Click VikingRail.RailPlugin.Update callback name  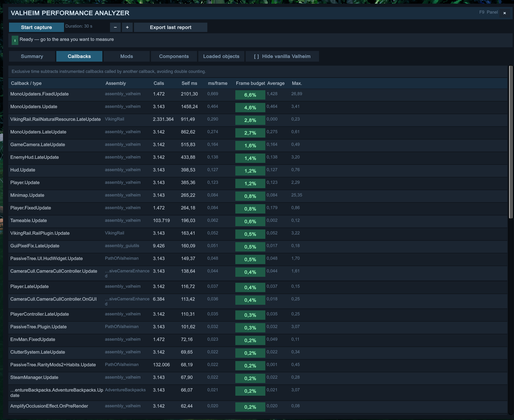pos(40,233)
